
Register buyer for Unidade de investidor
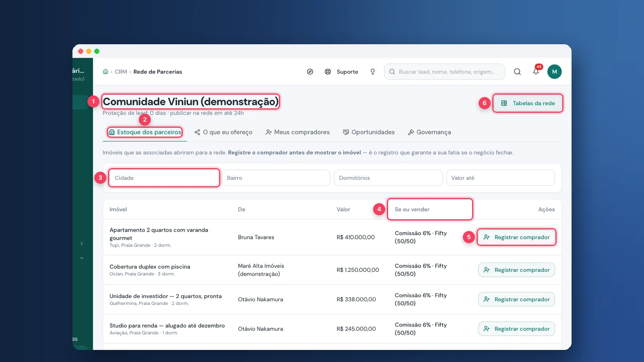point(516,299)
